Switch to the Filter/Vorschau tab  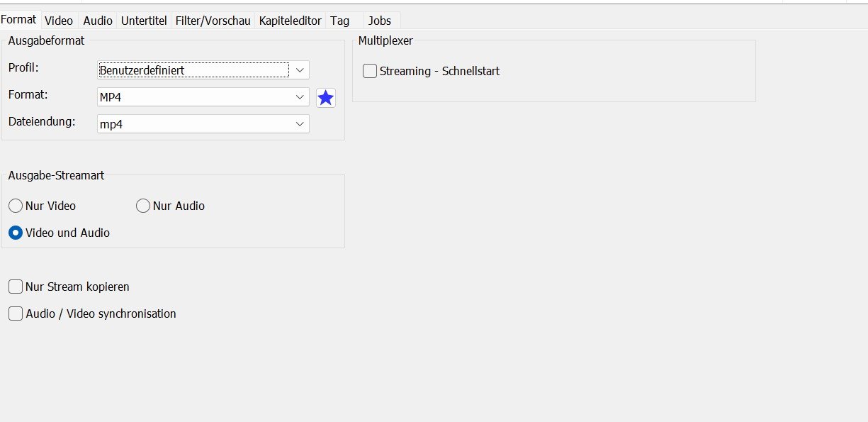(213, 21)
